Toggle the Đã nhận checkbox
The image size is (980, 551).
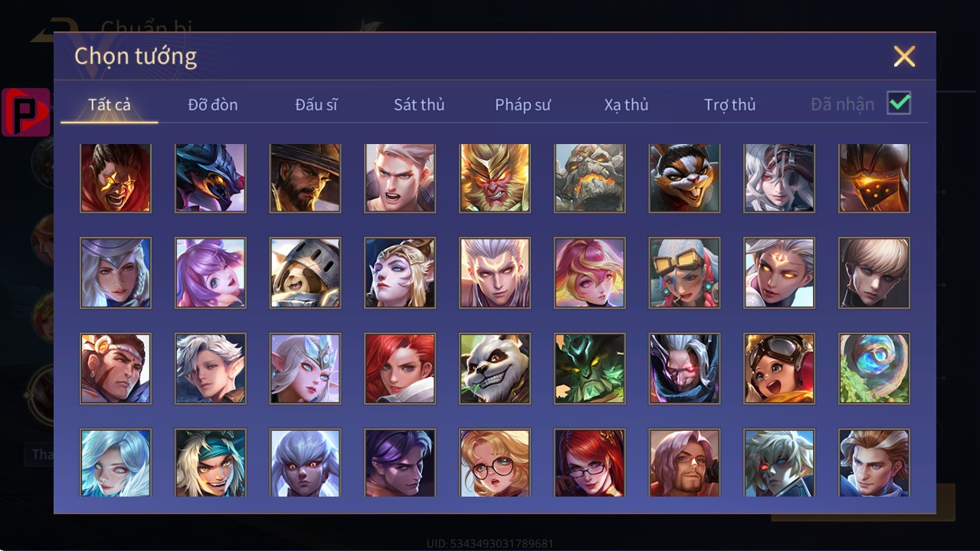point(899,103)
